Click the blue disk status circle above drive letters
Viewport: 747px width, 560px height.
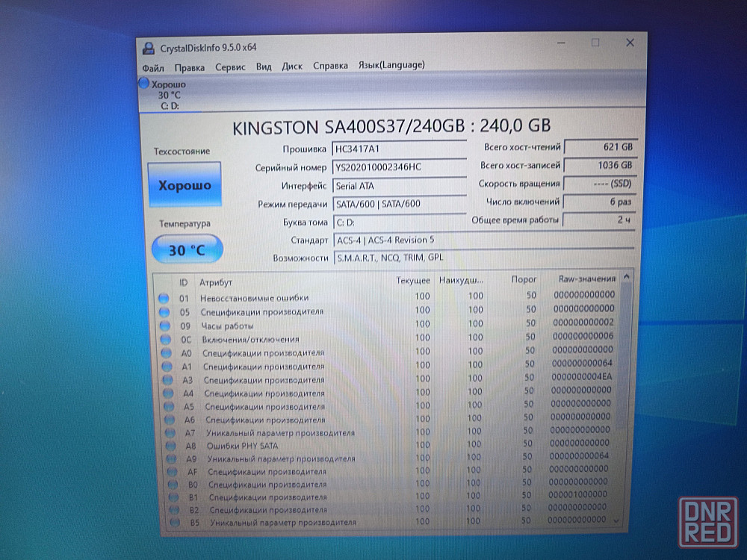[144, 84]
